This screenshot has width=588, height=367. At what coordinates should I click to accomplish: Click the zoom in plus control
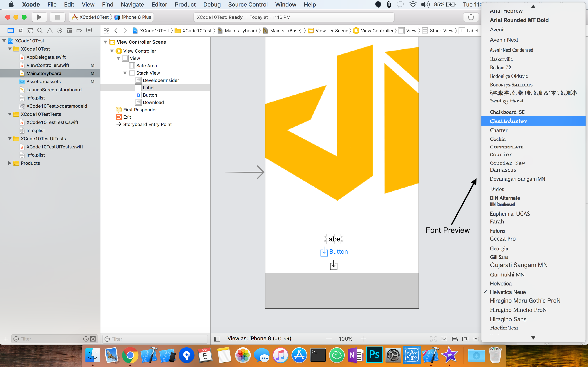(x=363, y=339)
